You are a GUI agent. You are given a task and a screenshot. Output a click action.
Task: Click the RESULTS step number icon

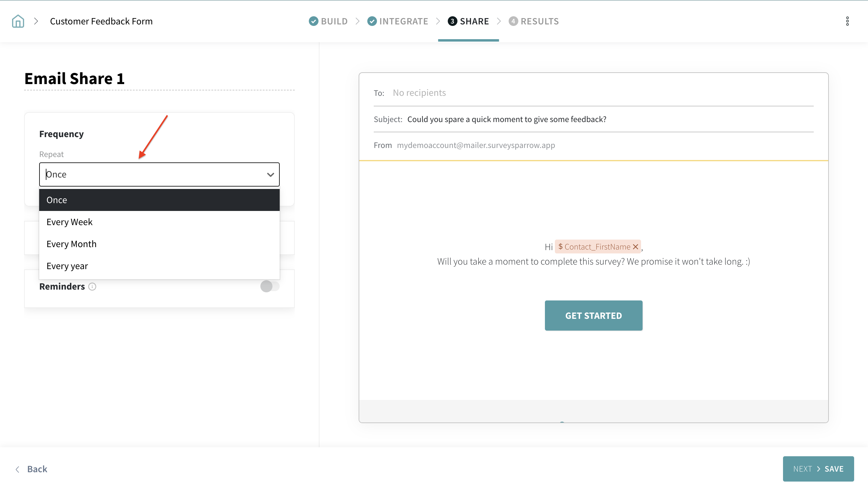click(513, 21)
